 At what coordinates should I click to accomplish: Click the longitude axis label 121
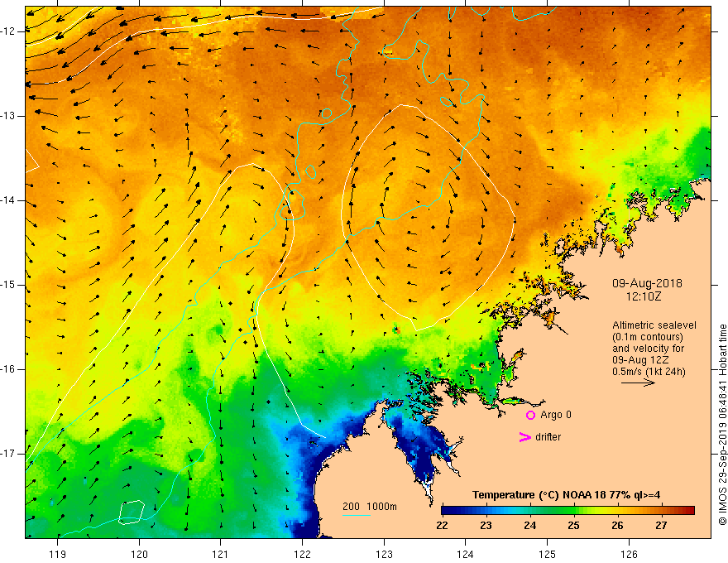tap(221, 554)
